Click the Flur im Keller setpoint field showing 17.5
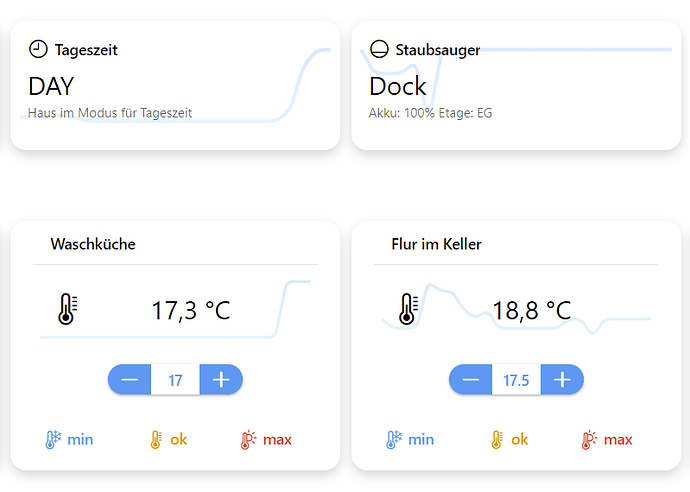690x492 pixels. (517, 380)
